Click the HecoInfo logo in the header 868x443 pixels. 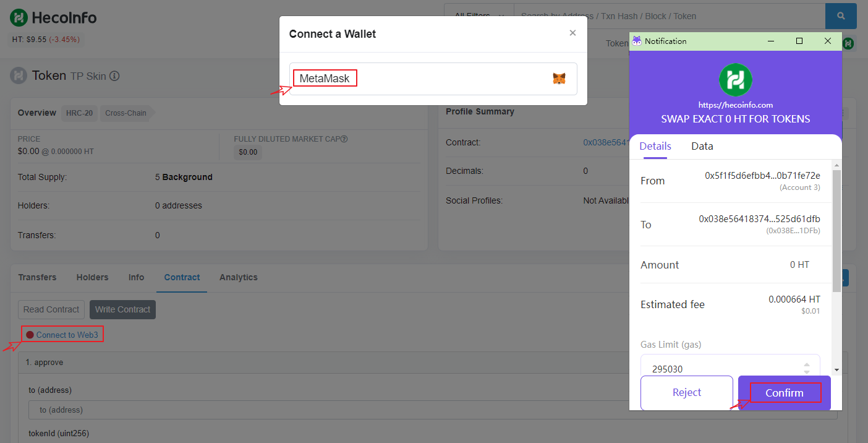point(53,17)
